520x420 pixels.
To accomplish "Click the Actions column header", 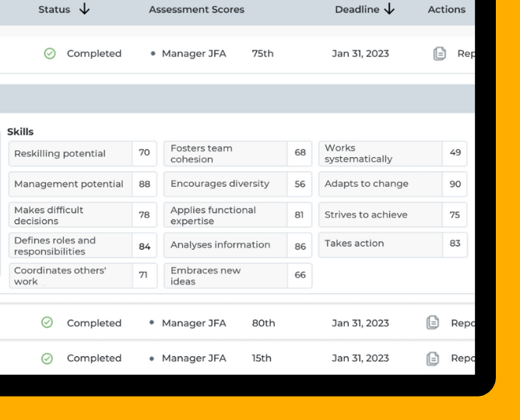I will (x=446, y=9).
